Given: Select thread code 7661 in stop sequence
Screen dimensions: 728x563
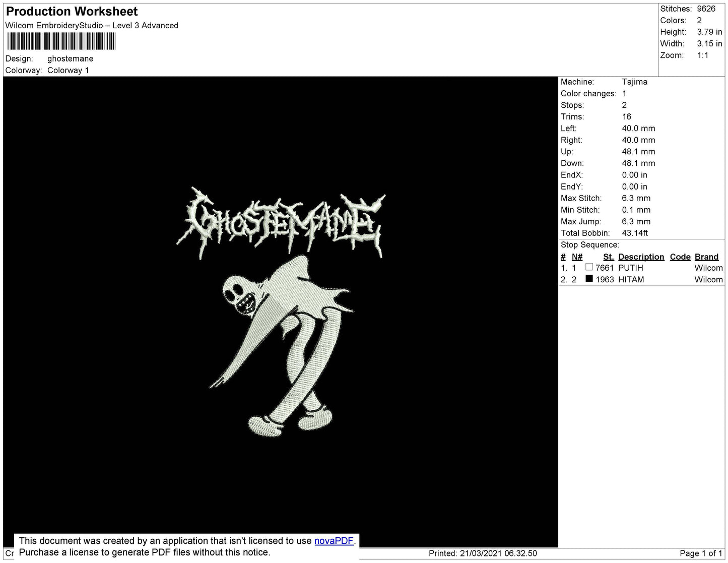Looking at the screenshot, I should [605, 268].
